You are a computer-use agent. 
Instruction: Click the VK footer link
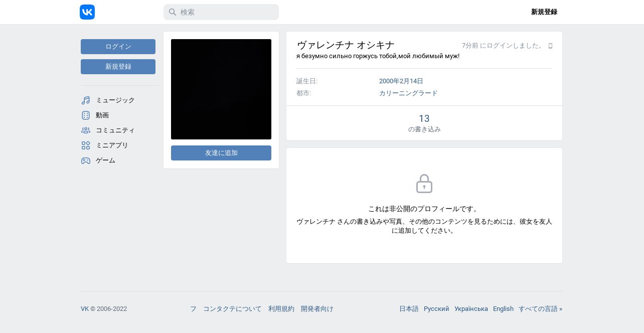tap(85, 309)
